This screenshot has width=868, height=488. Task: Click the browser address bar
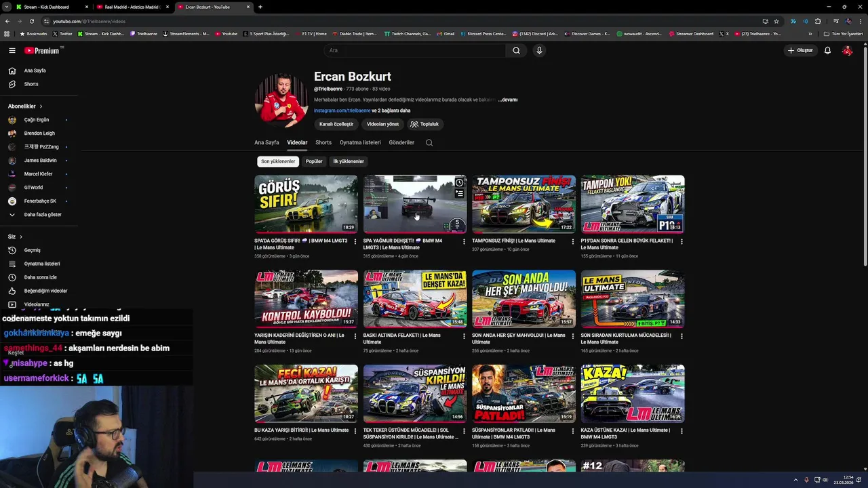pyautogui.click(x=400, y=21)
